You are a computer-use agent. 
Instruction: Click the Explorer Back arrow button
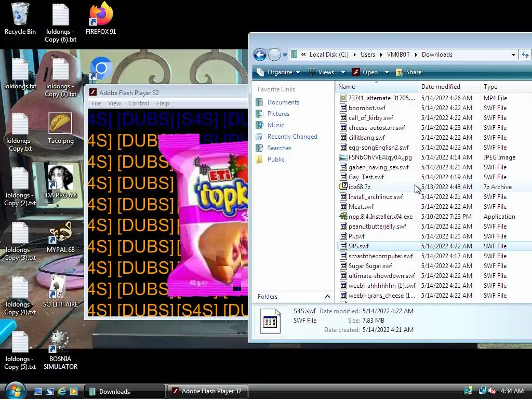(x=260, y=54)
